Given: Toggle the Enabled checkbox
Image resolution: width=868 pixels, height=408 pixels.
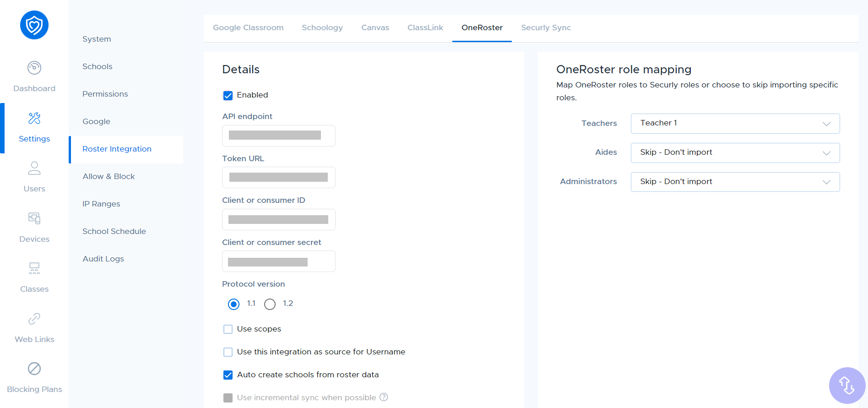Looking at the screenshot, I should pos(228,95).
